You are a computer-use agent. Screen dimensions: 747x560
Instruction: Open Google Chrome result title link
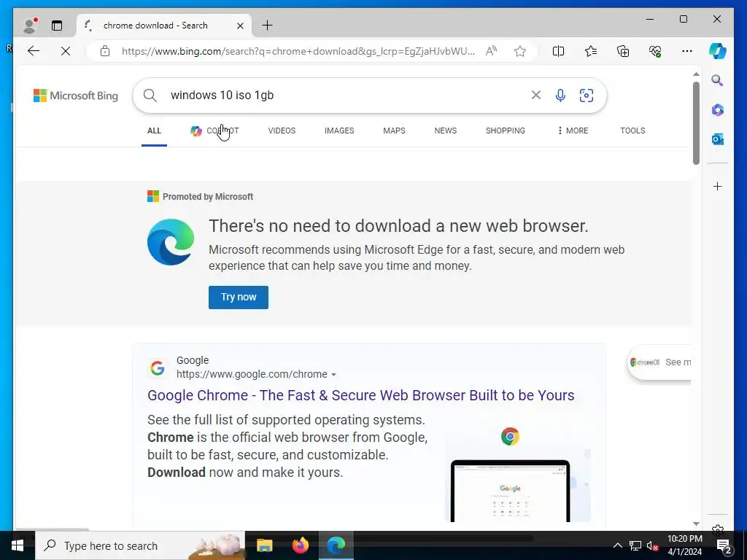pos(360,395)
